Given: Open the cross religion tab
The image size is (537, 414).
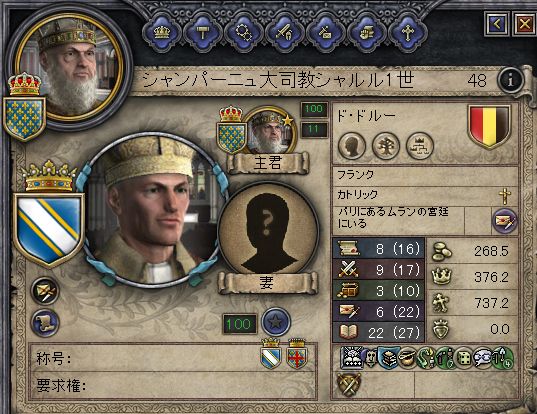Looking at the screenshot, I should (x=408, y=33).
